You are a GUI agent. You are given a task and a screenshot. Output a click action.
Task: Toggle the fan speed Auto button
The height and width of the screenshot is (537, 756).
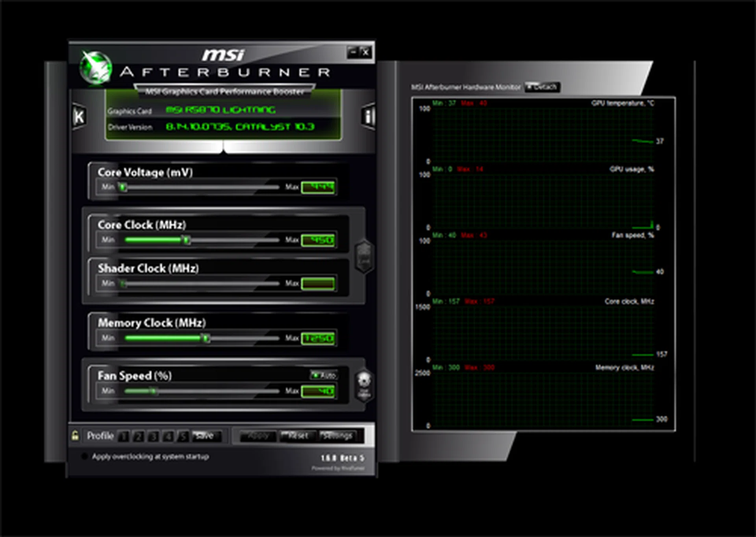[324, 375]
